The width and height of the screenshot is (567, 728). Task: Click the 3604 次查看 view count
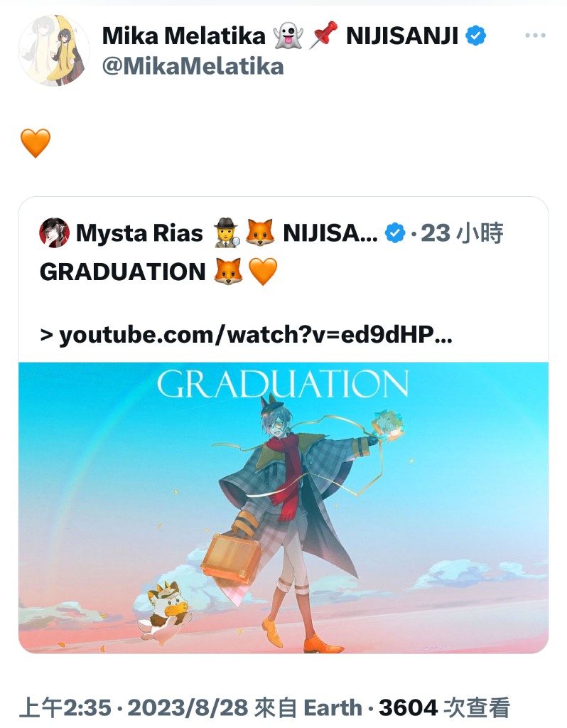(444, 708)
